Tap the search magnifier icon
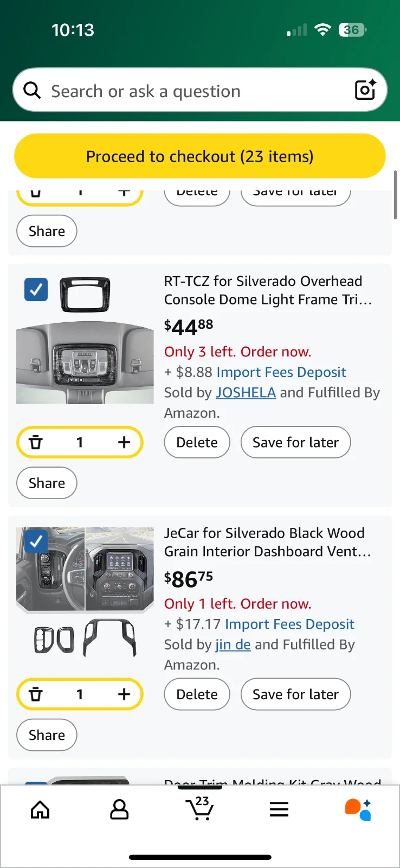This screenshot has height=868, width=400. point(33,91)
